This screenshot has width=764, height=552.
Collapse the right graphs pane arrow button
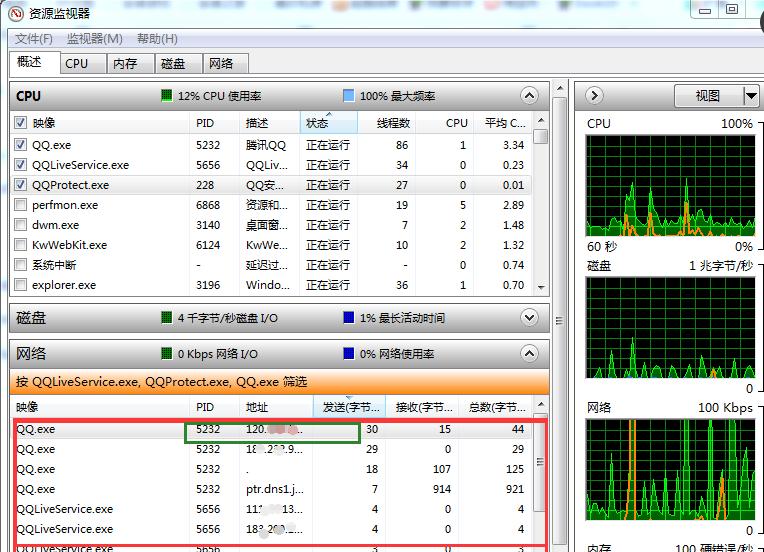click(594, 95)
